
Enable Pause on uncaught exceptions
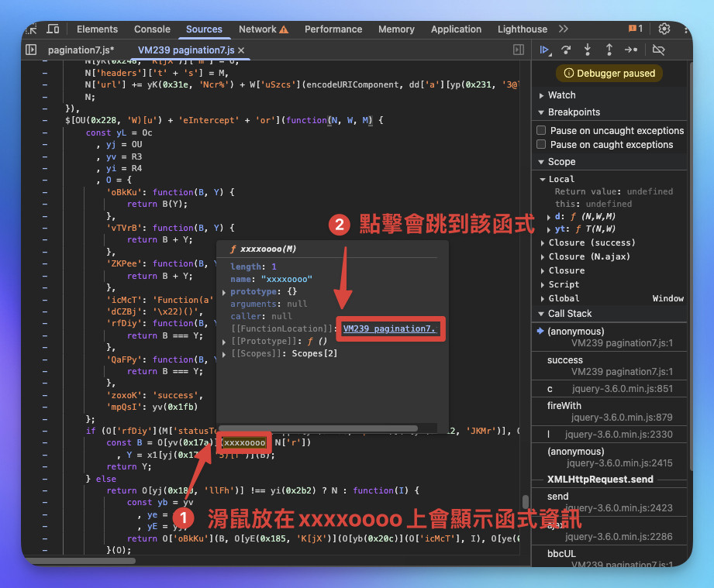[541, 131]
